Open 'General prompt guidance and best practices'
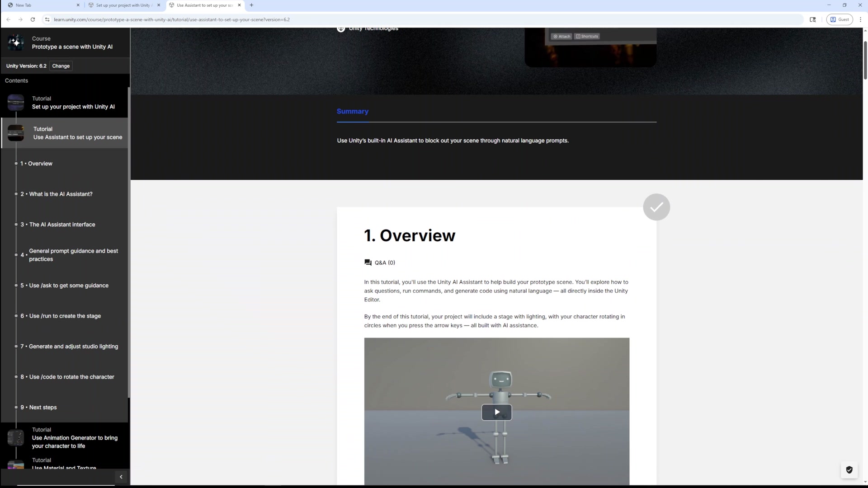This screenshot has width=868, height=488. coord(74,255)
